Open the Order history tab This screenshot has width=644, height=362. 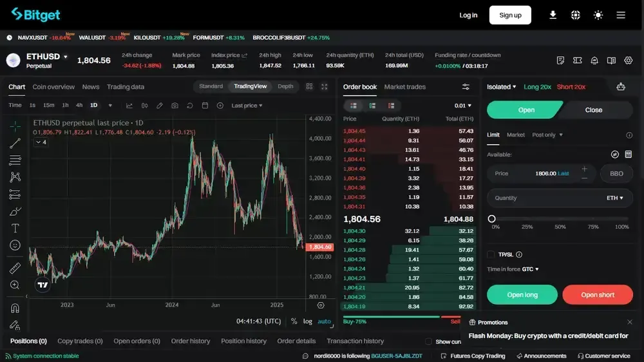point(190,341)
